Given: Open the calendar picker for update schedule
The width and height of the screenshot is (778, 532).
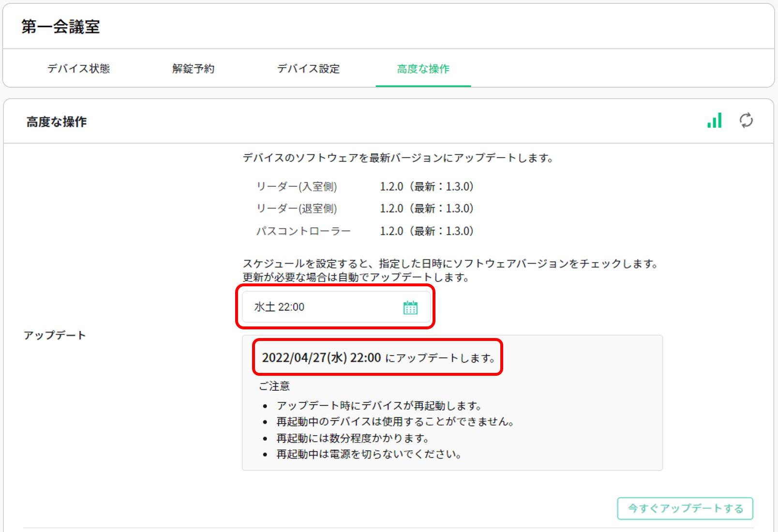Looking at the screenshot, I should 409,307.
